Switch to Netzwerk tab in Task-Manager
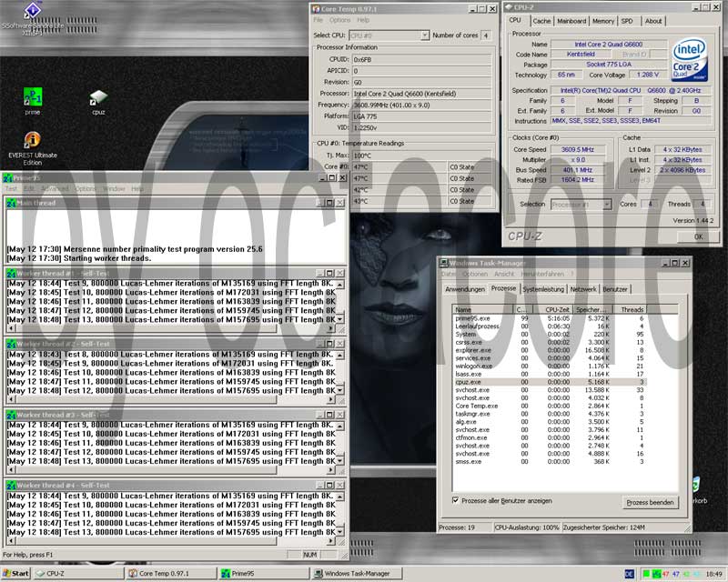This screenshot has height=582, width=728. click(583, 289)
